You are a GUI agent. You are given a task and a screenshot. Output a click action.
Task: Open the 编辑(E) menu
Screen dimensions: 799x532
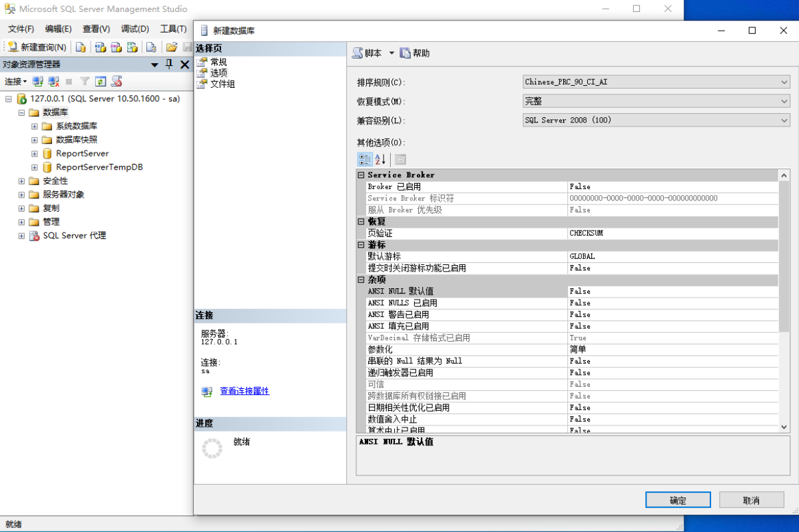tap(59, 29)
